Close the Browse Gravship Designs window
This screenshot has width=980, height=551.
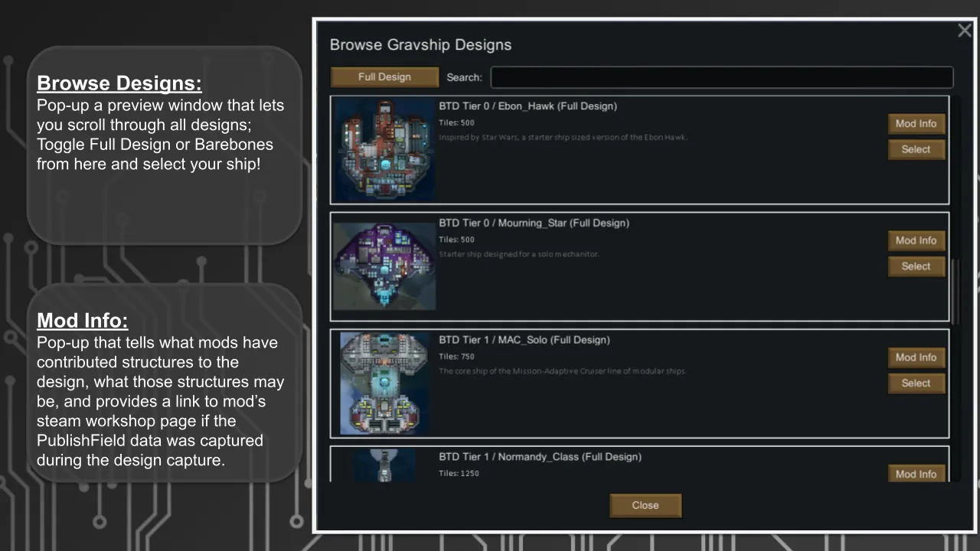point(964,31)
